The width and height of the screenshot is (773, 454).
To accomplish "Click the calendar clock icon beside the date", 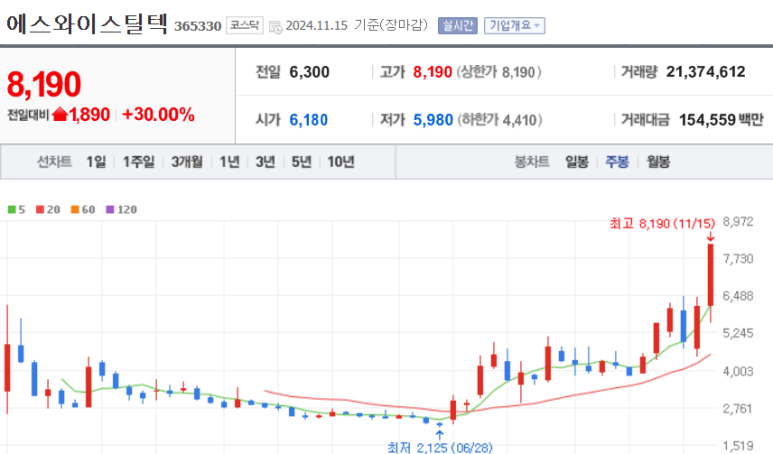I will pyautogui.click(x=276, y=27).
